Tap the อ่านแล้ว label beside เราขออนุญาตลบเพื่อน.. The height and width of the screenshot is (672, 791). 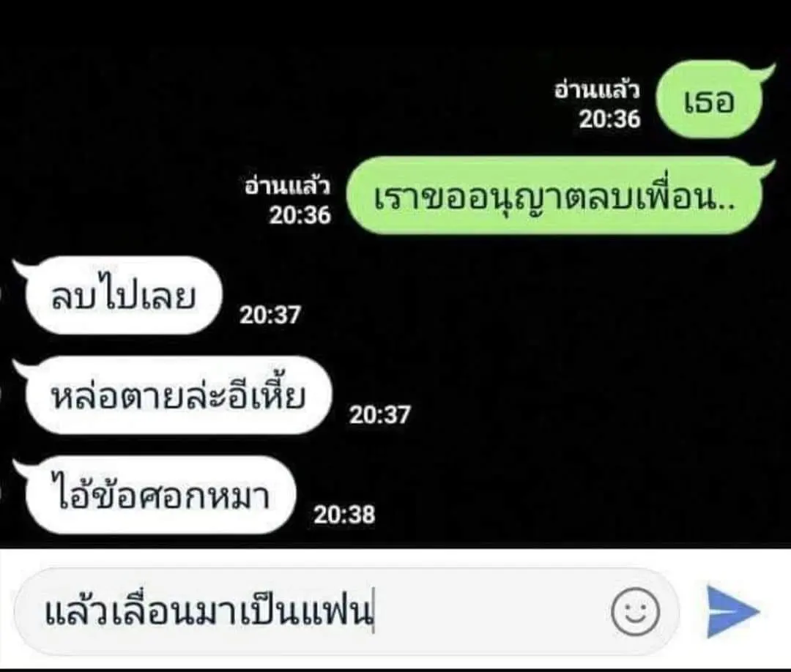coord(288,187)
